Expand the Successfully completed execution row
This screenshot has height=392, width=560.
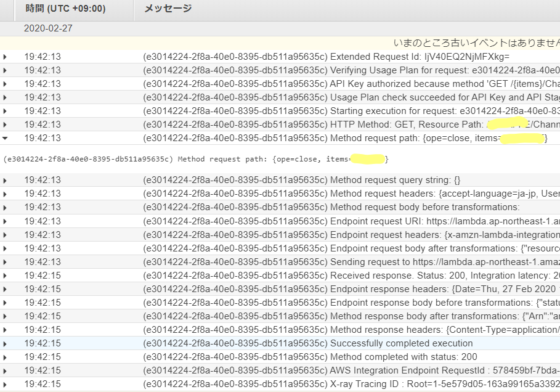coord(5,344)
